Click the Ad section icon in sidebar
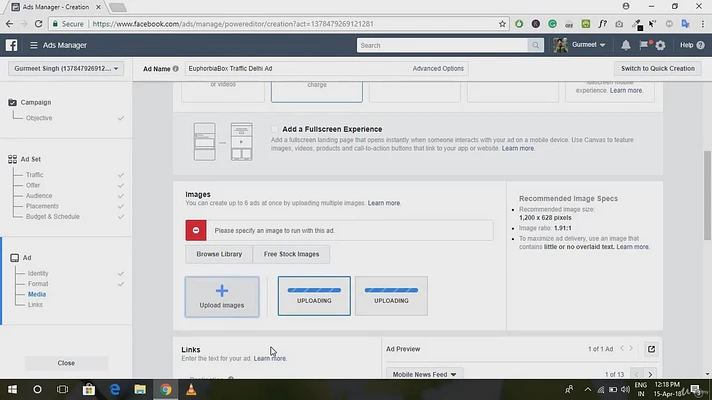This screenshot has height=400, width=712. point(15,257)
